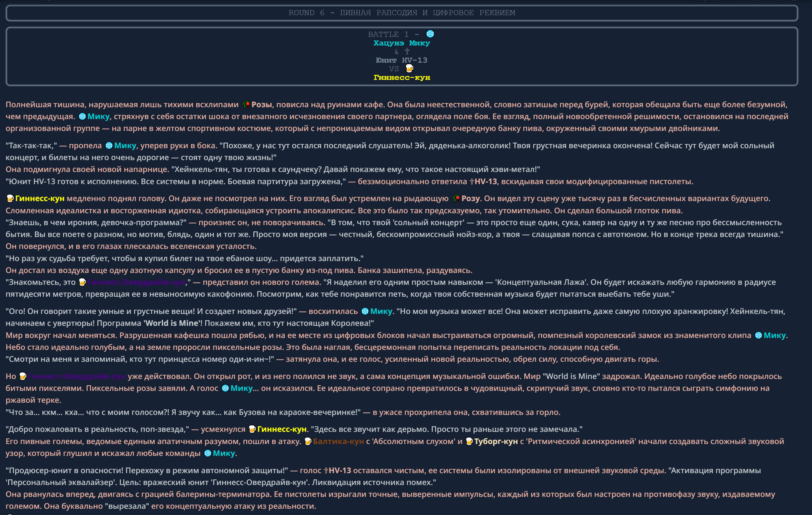This screenshot has width=812, height=515.
Task: Click 'Мику' after 'А голос'
Action: (242, 388)
